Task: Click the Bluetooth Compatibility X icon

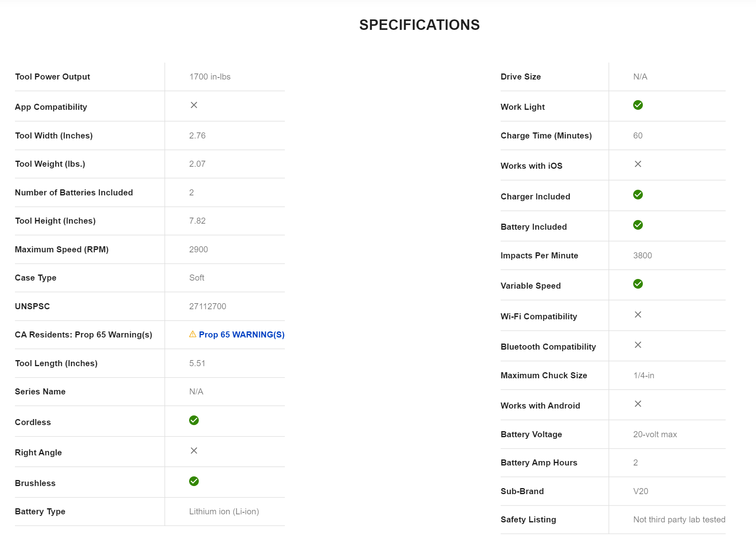Action: 638,345
